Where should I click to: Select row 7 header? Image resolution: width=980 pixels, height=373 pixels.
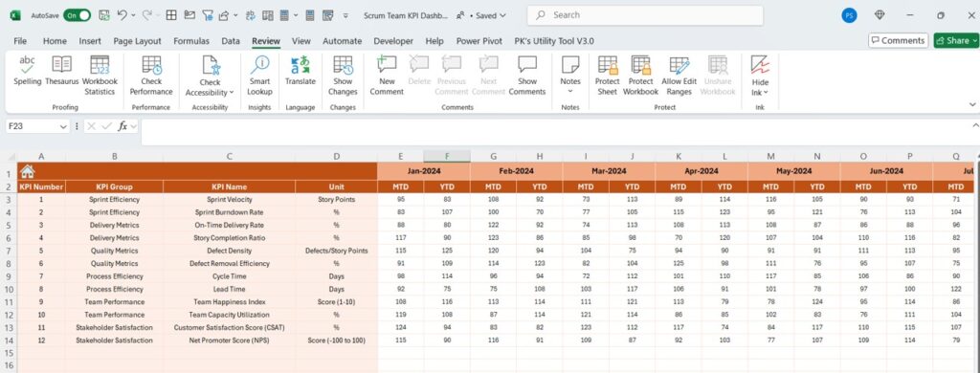pos(9,251)
